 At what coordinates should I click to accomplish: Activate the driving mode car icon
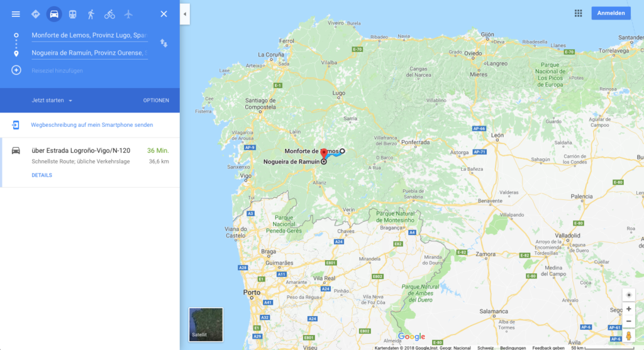tap(54, 14)
